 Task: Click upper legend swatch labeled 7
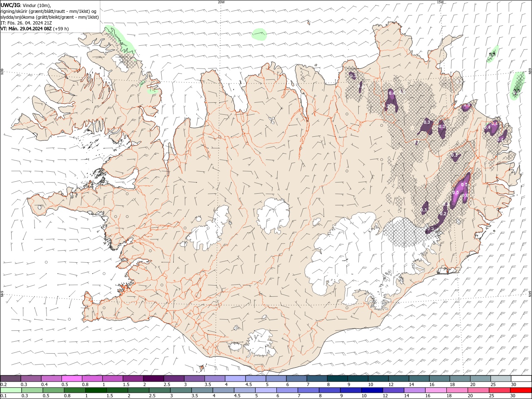click(x=317, y=378)
